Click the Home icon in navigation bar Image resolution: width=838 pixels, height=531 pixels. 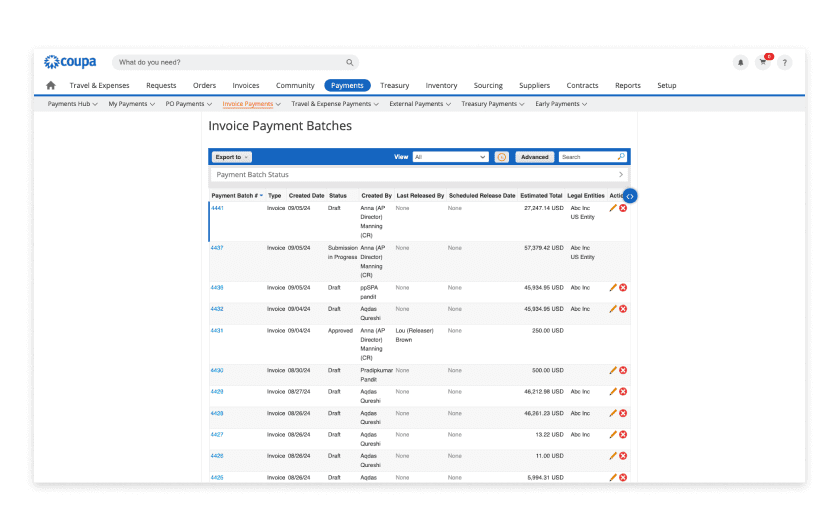pos(51,86)
